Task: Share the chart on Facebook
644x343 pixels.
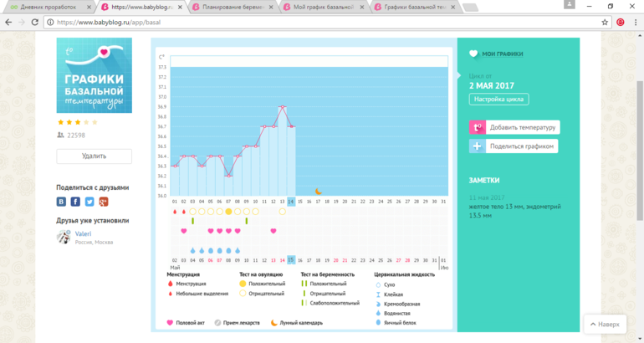Action: 75,202
